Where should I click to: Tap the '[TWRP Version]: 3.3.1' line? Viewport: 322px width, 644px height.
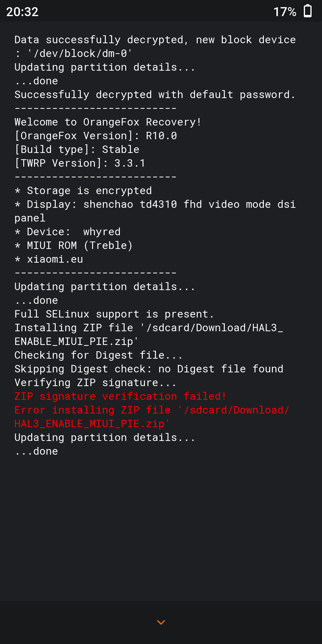(x=80, y=163)
